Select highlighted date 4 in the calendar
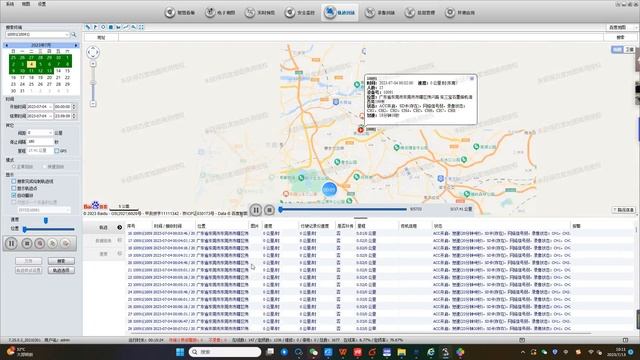 (31, 64)
